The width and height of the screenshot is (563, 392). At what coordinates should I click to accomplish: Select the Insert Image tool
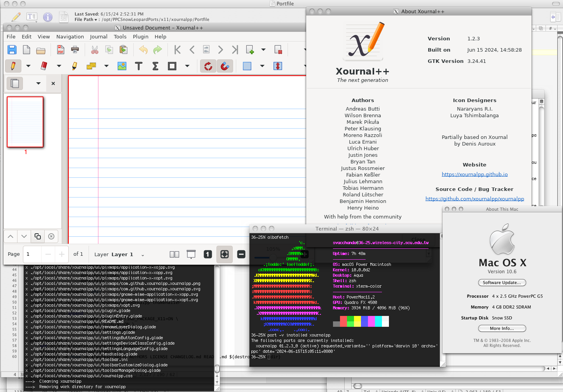[122, 66]
